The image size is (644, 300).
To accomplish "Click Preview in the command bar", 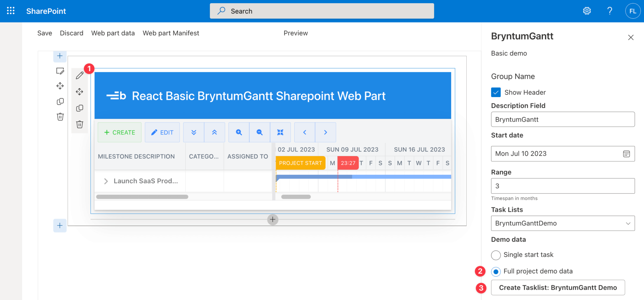I will 296,33.
